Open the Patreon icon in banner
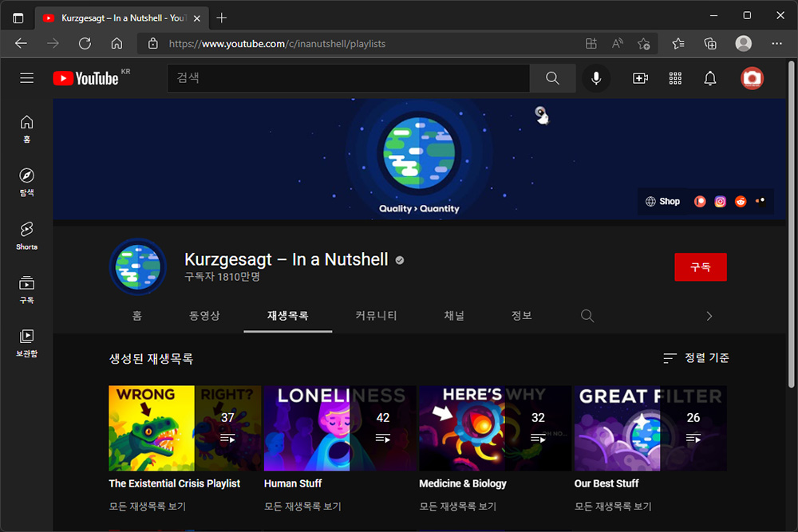The width and height of the screenshot is (798, 532). click(x=700, y=202)
